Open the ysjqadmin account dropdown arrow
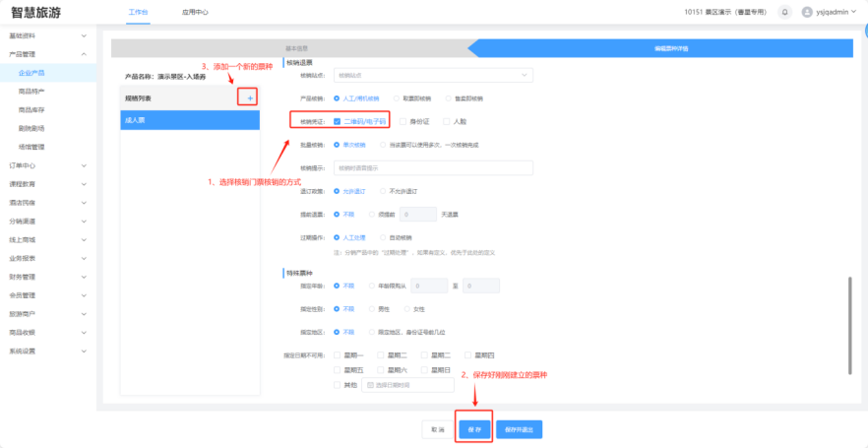This screenshot has height=448, width=868. [852, 12]
